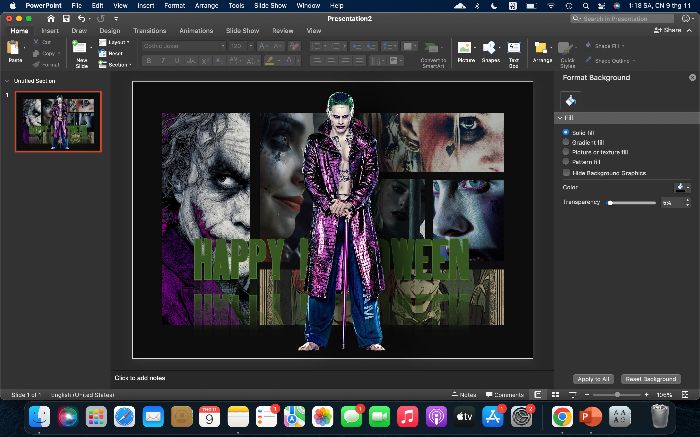The image size is (700, 437).
Task: Open the Slide Show ribbon tab
Action: point(242,31)
